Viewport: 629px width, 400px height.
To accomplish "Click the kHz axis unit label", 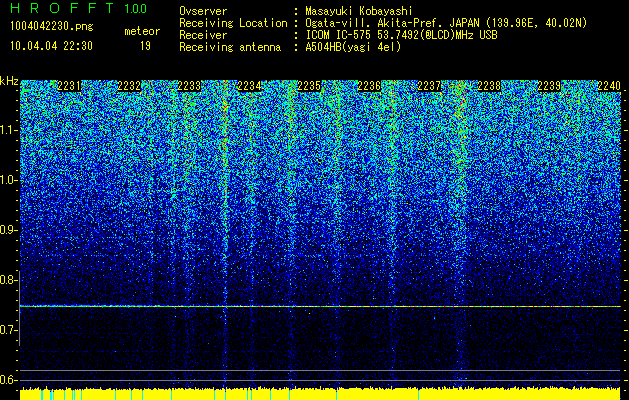I will click(x=9, y=81).
